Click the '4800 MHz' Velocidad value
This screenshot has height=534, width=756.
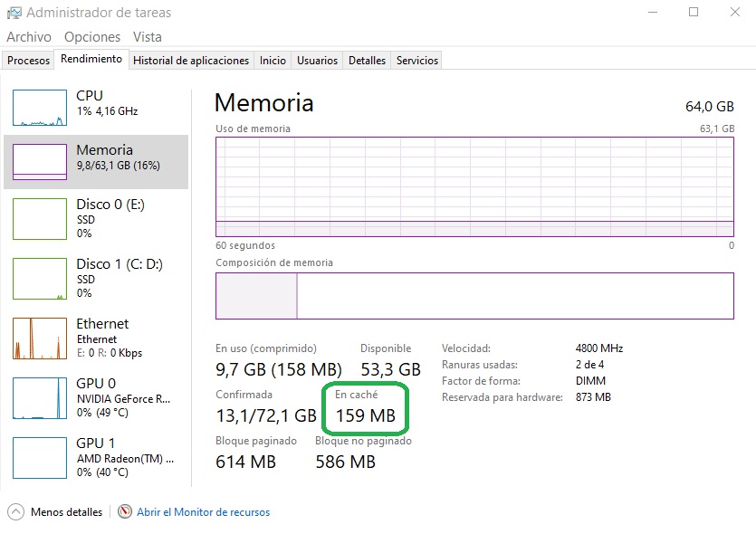tap(599, 348)
